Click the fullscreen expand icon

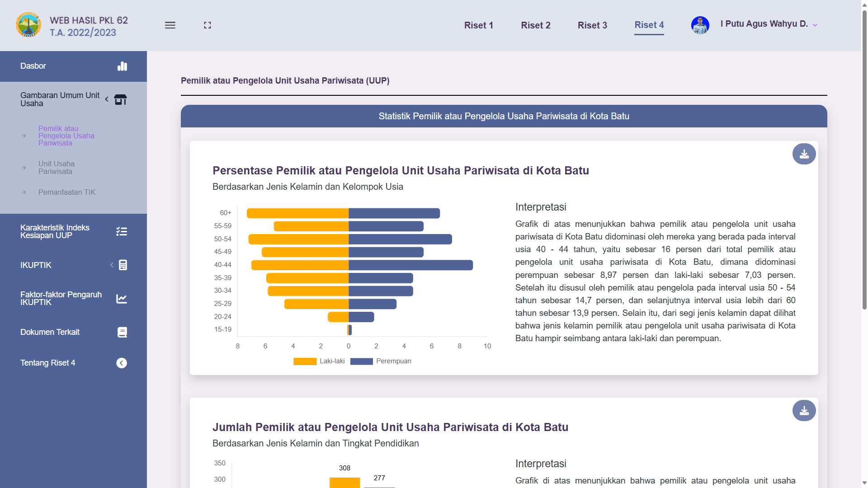click(208, 25)
